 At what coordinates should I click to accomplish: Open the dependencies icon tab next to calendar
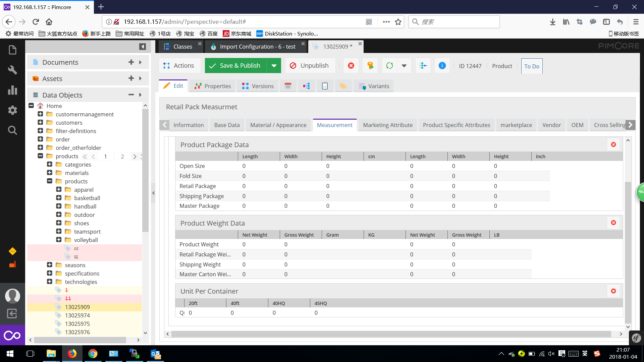[306, 86]
